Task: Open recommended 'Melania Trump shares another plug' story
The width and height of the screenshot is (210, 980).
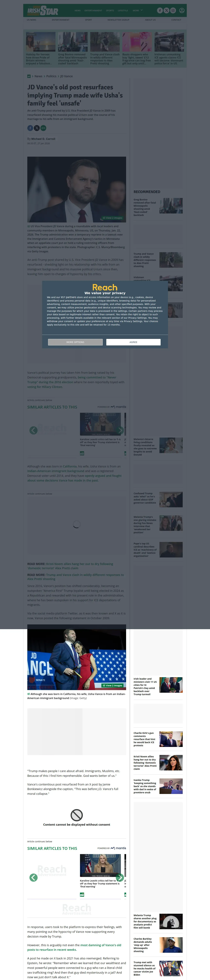Action: click(158, 921)
